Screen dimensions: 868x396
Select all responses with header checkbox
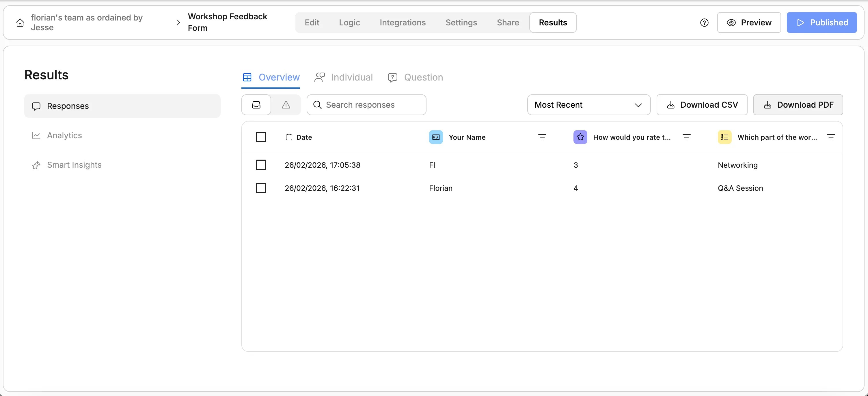[x=261, y=137]
